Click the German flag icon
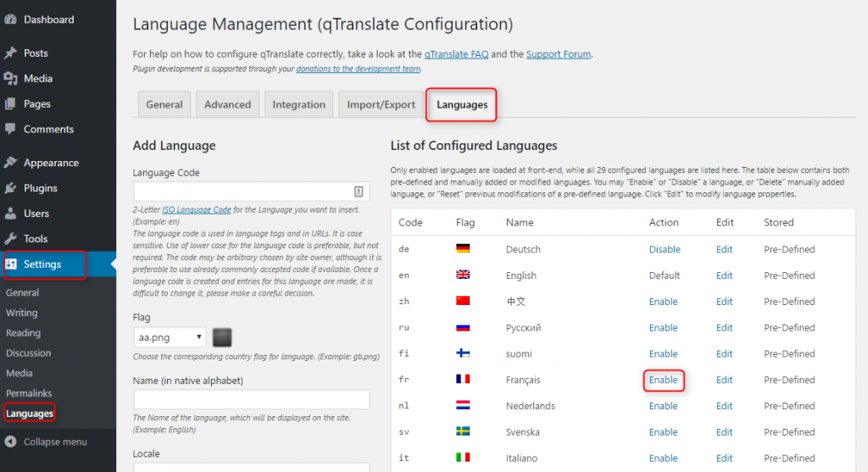The width and height of the screenshot is (868, 472). pyautogui.click(x=463, y=248)
